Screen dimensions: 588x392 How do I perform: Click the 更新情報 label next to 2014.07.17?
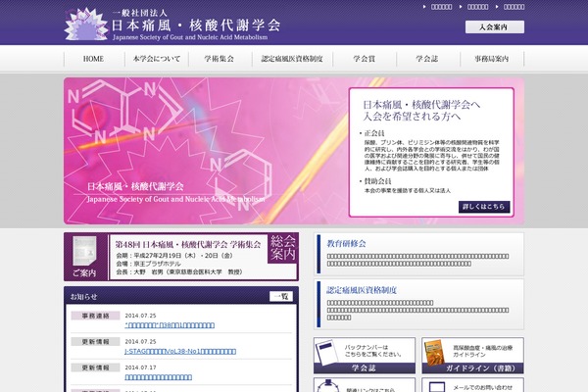pyautogui.click(x=96, y=367)
